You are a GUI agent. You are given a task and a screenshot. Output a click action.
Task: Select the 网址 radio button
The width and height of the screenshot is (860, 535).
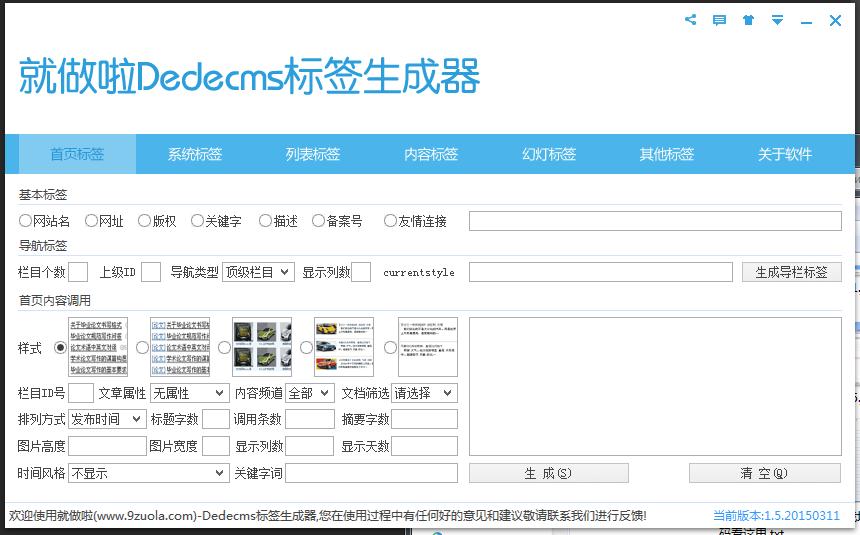(91, 221)
